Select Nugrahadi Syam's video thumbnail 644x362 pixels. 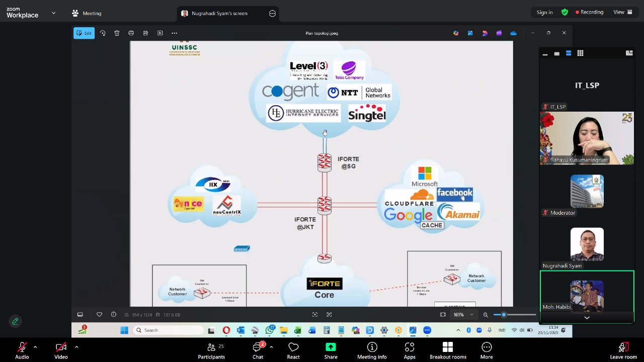point(587,245)
